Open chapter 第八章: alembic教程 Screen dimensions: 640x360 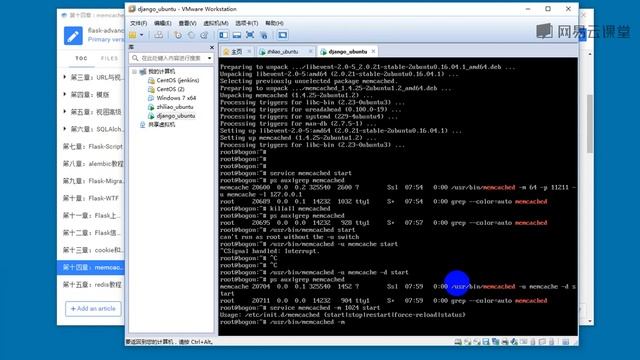93,164
